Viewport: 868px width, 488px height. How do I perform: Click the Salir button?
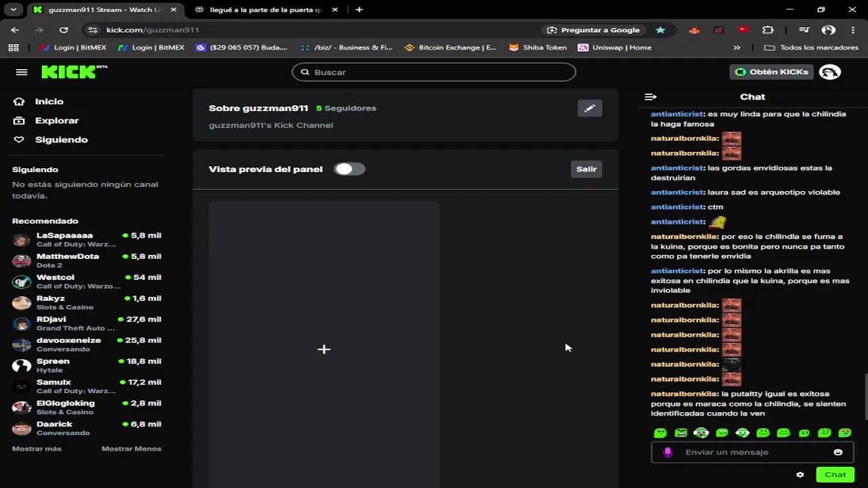click(x=587, y=169)
